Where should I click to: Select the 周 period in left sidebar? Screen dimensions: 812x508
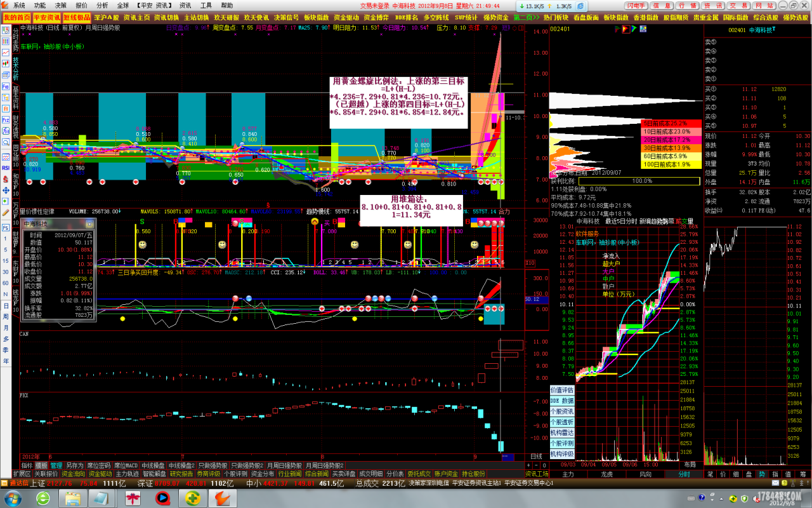6,317
